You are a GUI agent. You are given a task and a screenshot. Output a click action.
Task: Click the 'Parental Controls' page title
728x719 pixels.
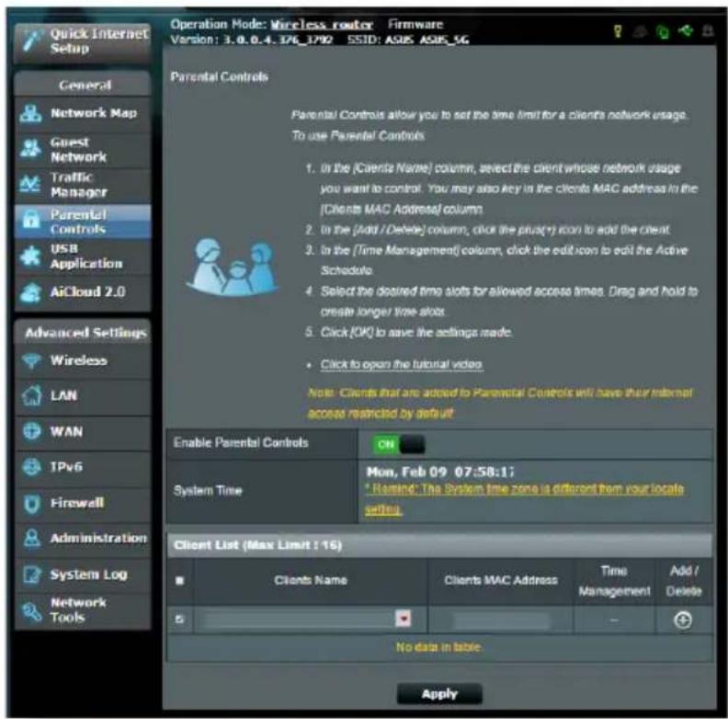[219, 77]
